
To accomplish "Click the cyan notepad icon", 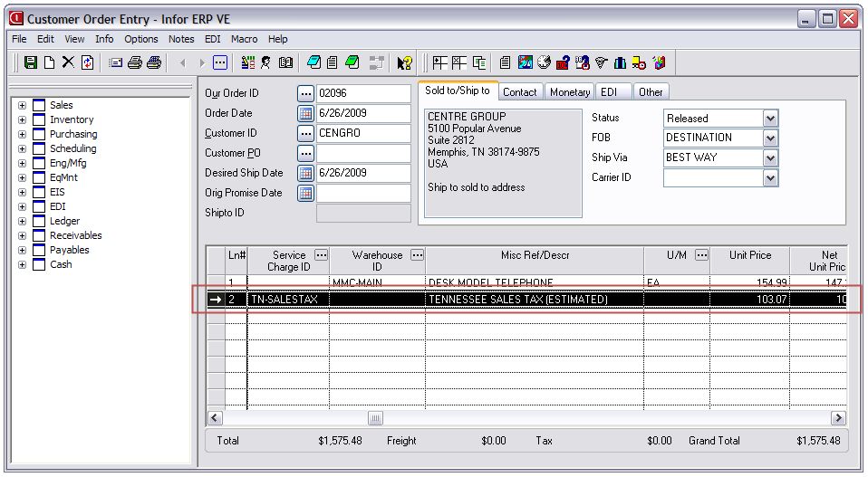I will click(313, 62).
